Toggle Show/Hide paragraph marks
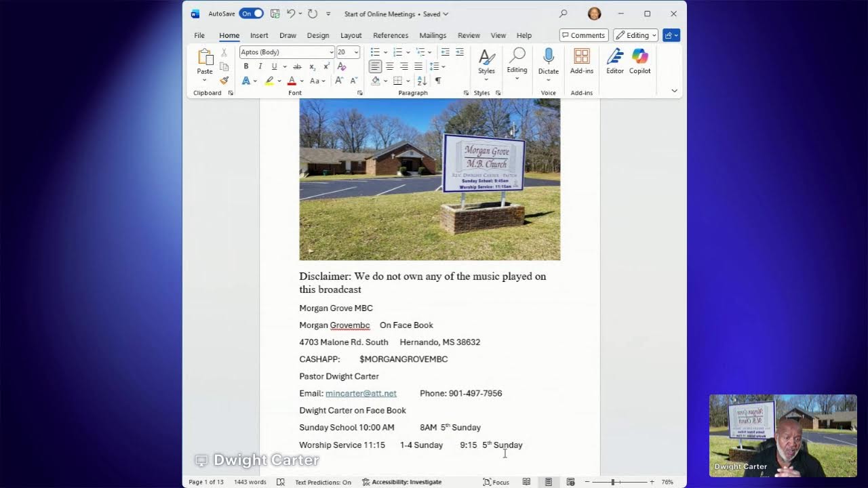This screenshot has height=488, width=868. [438, 81]
